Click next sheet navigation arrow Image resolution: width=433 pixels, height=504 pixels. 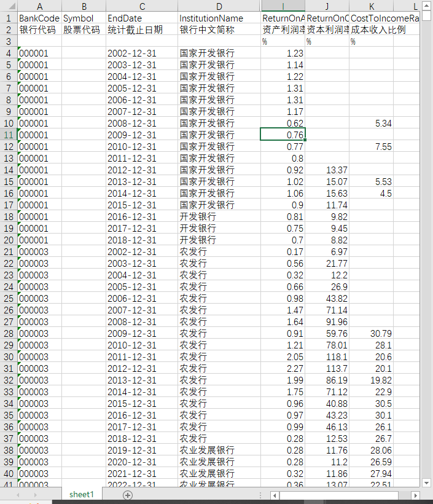[x=35, y=495]
